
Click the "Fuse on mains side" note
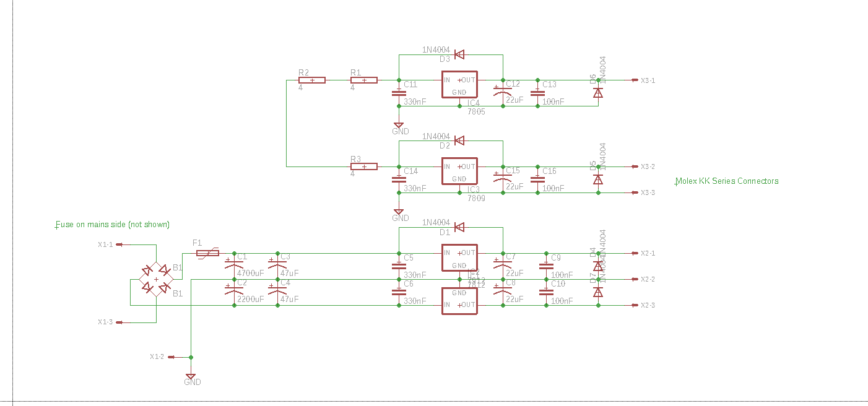(113, 225)
